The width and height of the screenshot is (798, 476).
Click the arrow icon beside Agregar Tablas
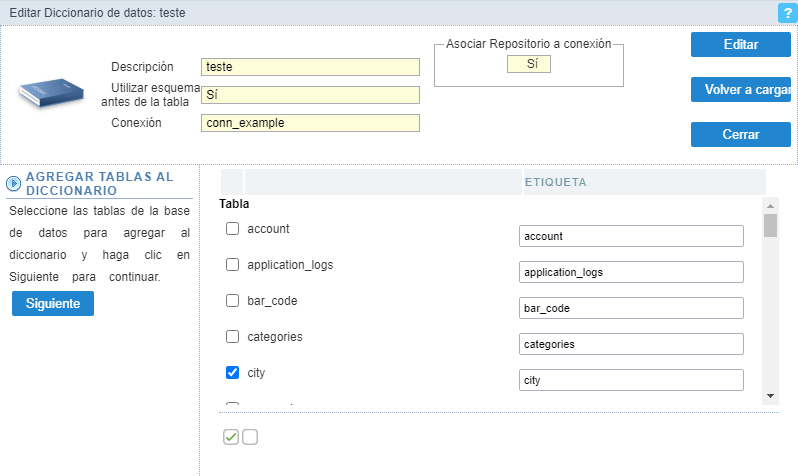point(14,183)
